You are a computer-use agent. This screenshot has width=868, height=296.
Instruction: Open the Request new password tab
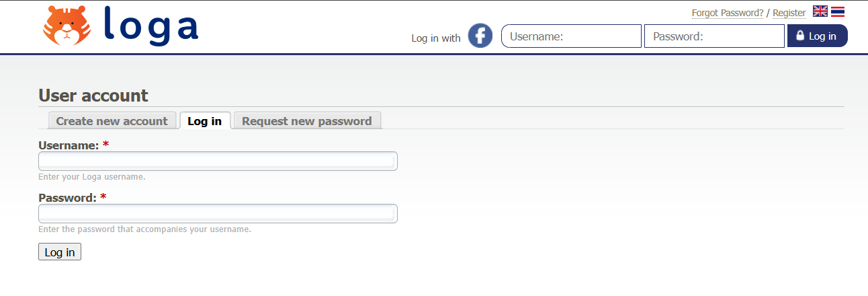[306, 121]
